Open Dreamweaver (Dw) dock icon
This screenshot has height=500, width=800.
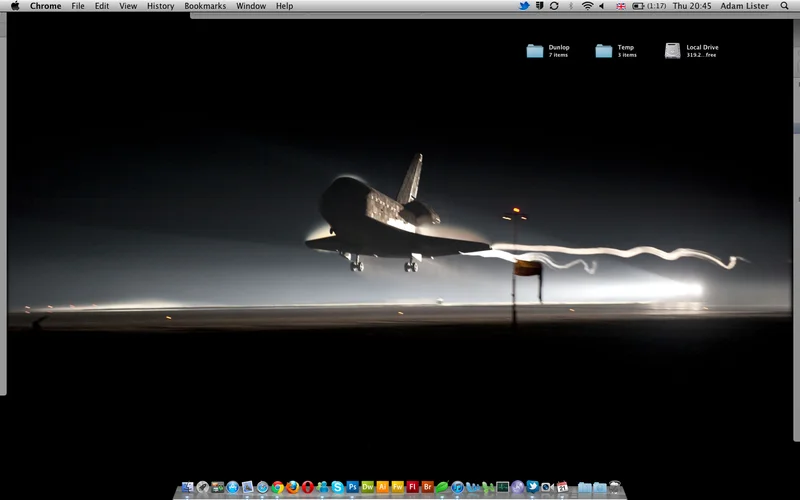pos(367,487)
